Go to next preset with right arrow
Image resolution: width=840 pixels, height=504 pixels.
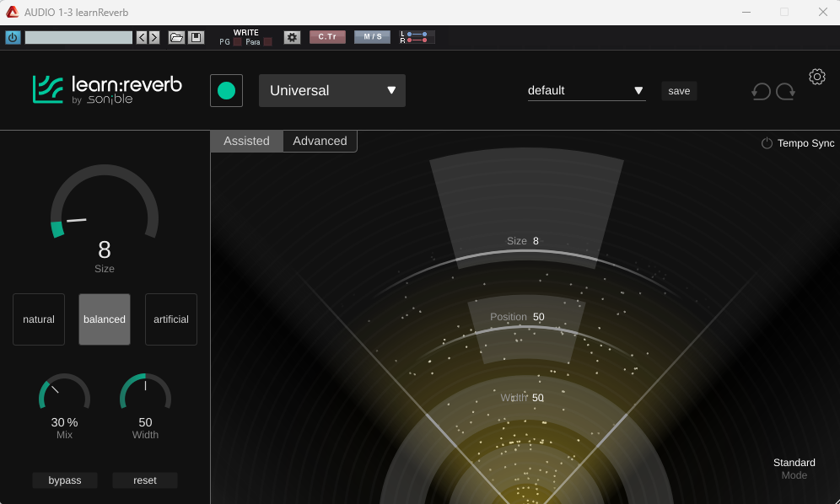point(154,37)
